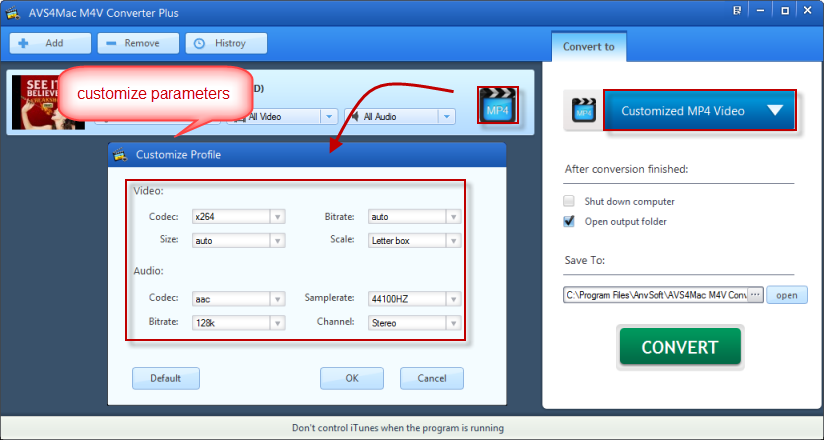
Task: Close the AVS4Mac window
Action: click(808, 11)
